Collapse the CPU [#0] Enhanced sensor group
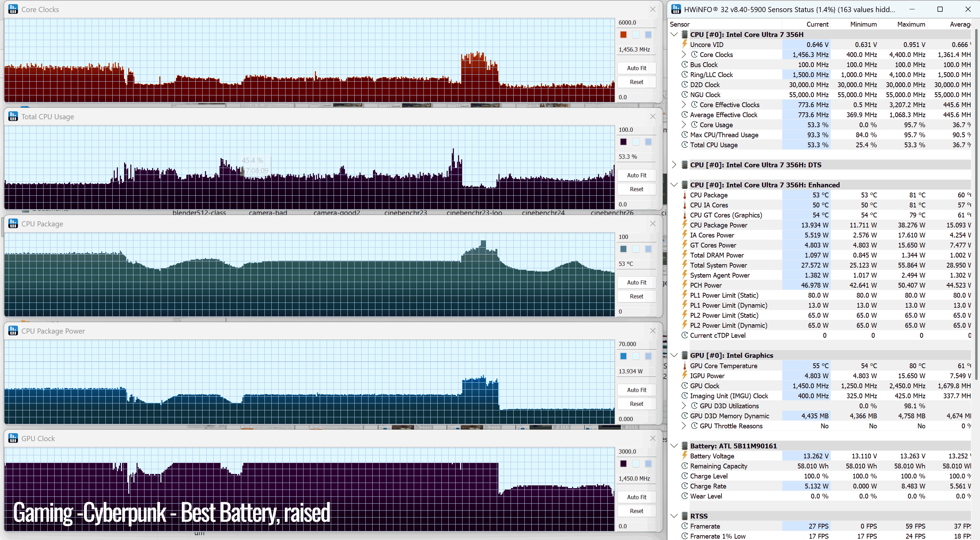980x540 pixels. 674,185
